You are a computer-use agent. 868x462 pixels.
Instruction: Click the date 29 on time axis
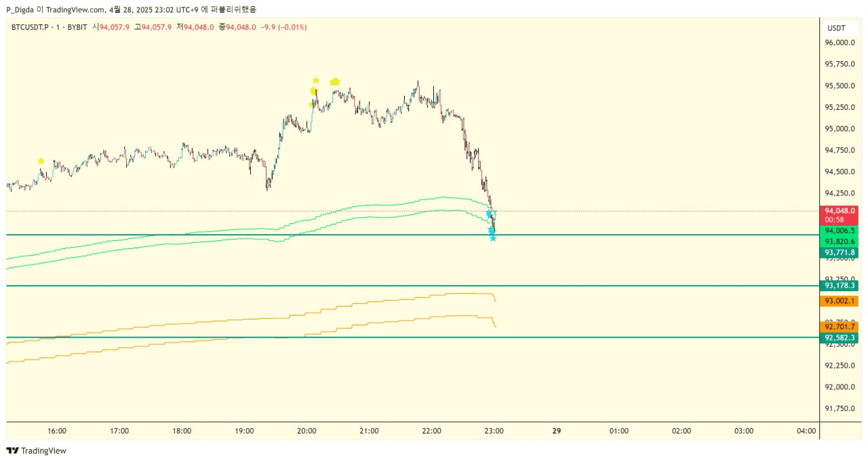557,431
